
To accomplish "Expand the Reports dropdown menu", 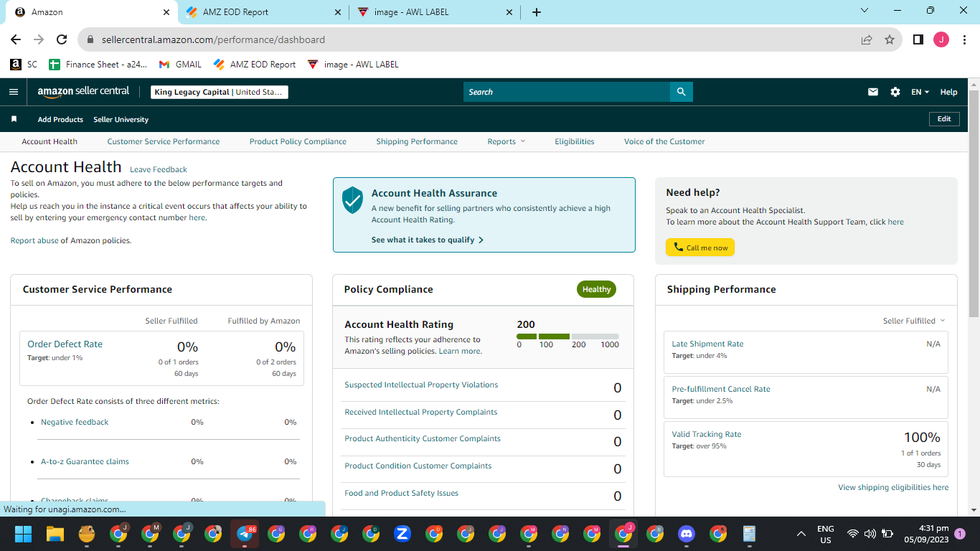I will [507, 141].
